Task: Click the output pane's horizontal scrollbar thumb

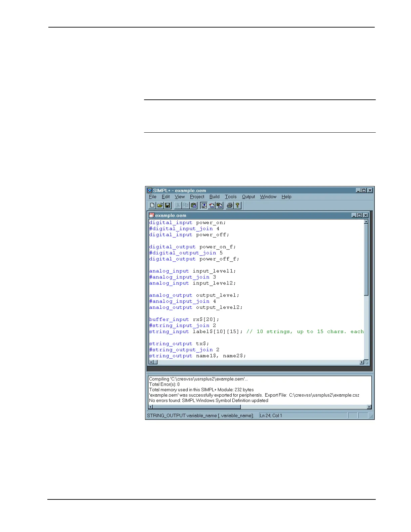Action: [196, 407]
